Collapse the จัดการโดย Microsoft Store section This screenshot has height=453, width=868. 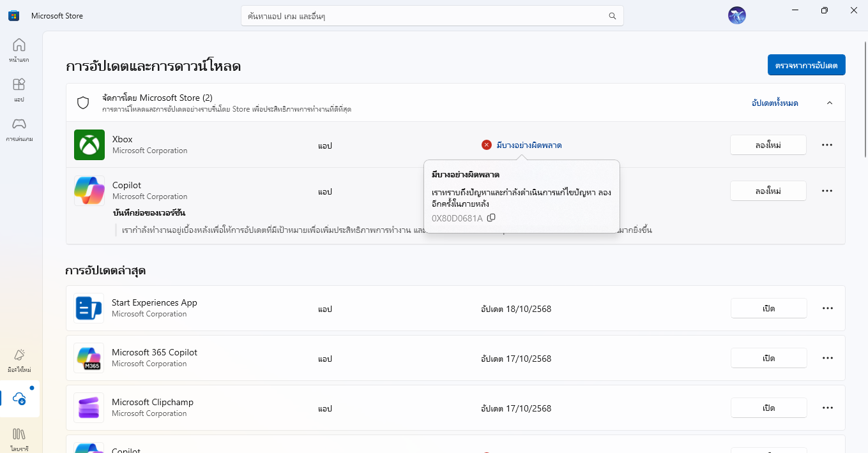[830, 103]
